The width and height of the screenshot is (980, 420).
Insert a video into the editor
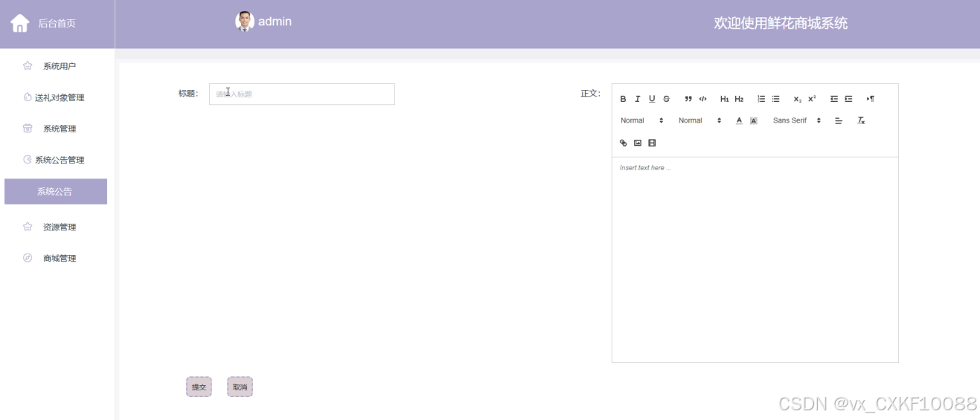(x=652, y=143)
